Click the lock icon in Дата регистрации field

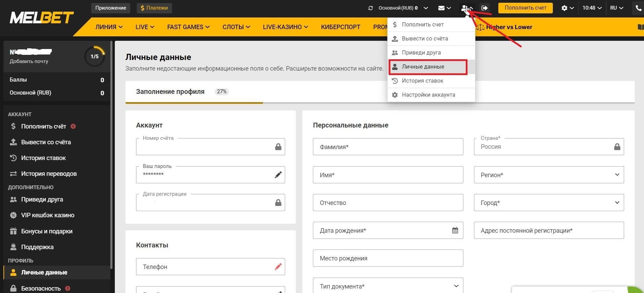click(x=278, y=203)
